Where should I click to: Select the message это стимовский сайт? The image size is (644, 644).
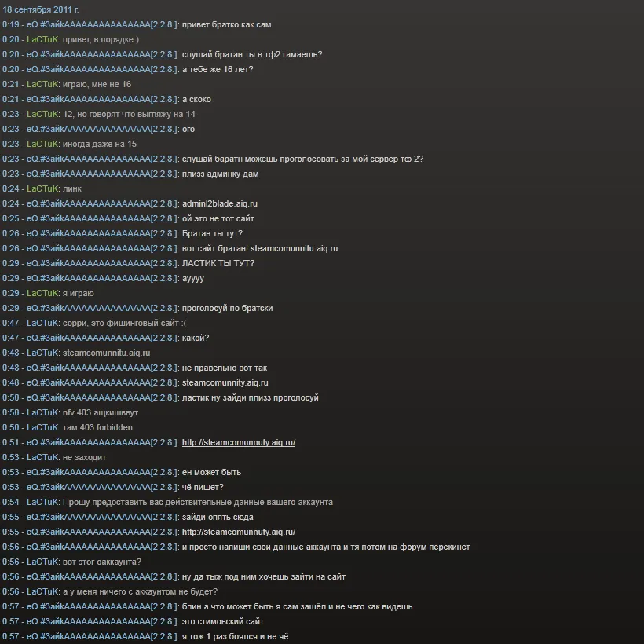(223, 621)
